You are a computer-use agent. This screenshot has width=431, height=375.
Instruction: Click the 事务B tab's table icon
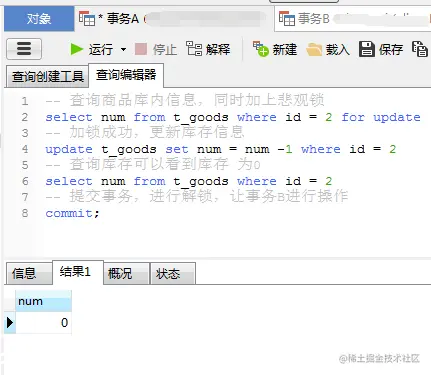point(287,18)
